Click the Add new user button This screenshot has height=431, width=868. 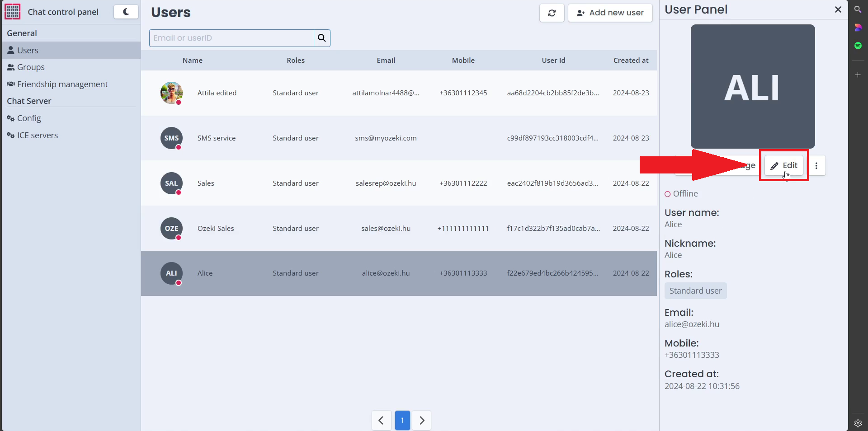pyautogui.click(x=610, y=13)
